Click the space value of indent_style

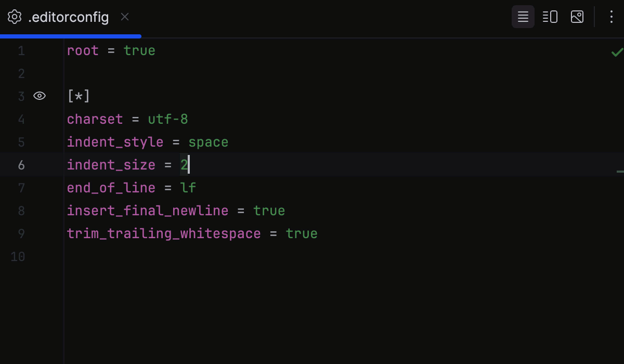(208, 142)
